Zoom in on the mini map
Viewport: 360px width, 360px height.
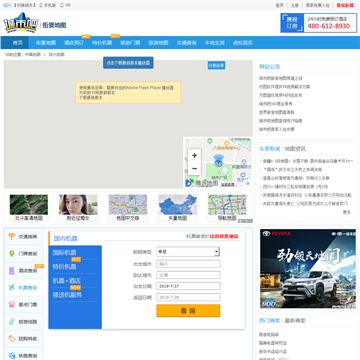194,156
